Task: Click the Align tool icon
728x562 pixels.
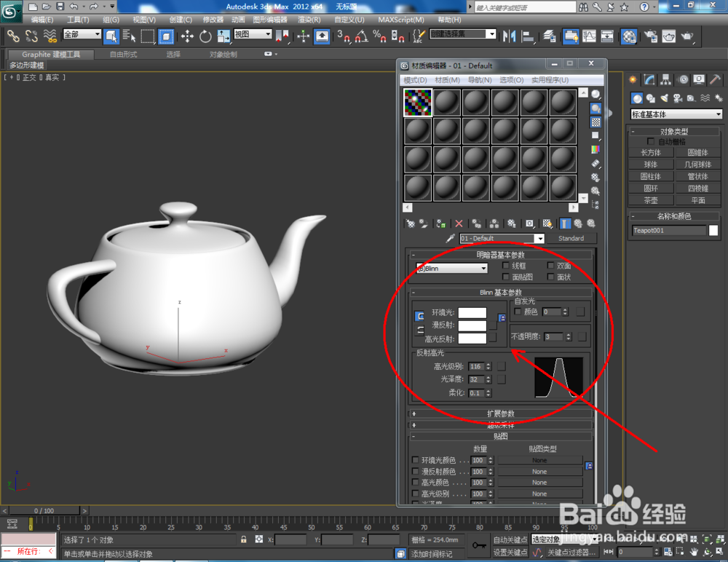Action: pos(528,36)
